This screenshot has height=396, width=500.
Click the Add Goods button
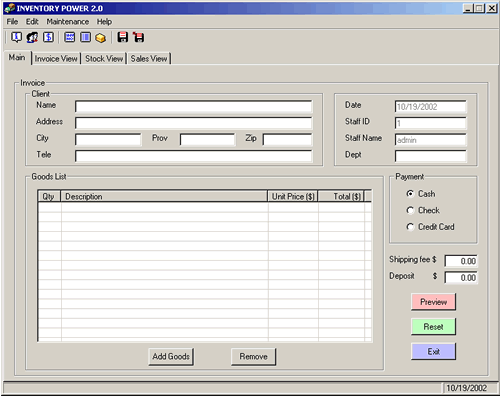(x=171, y=357)
